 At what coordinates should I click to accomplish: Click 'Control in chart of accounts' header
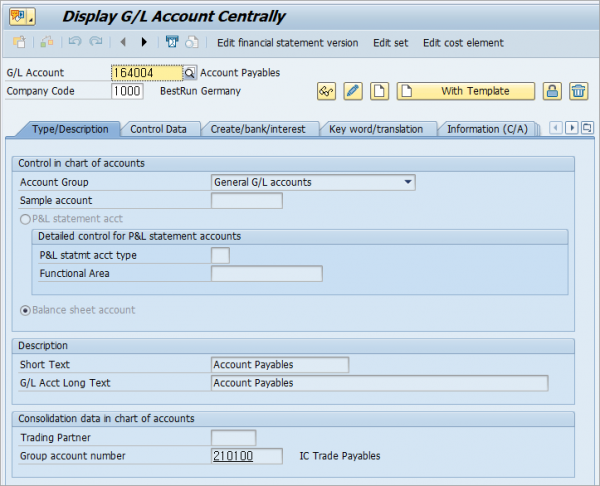82,163
